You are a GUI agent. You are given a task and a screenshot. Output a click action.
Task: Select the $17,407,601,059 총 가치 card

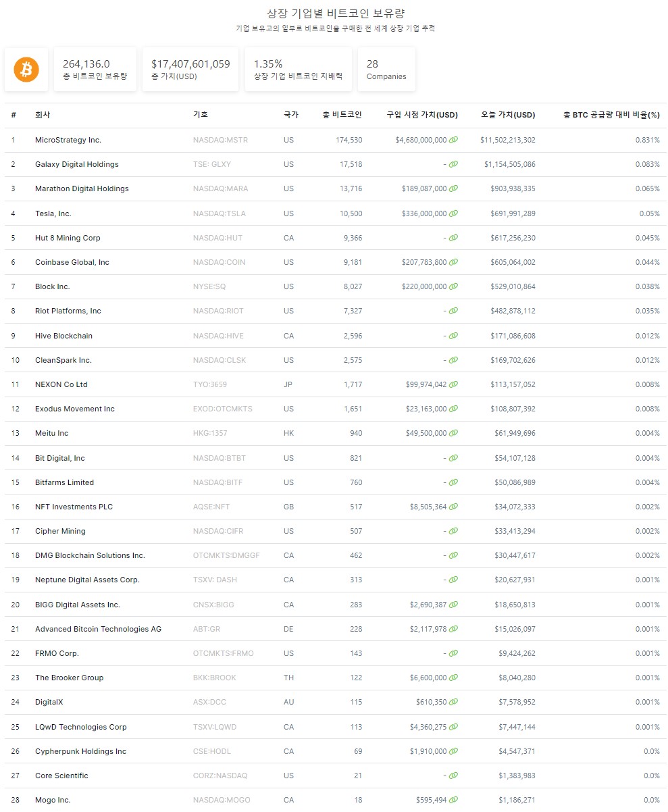[x=190, y=69]
